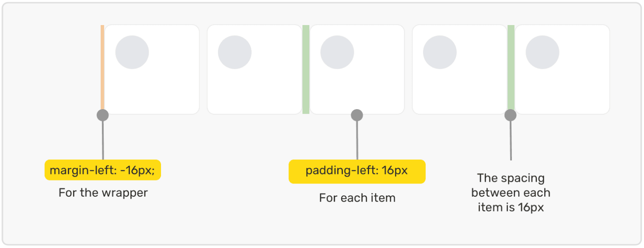The height and width of the screenshot is (248, 644).
Task: Click the pin dot above the margin-left label
Action: [x=103, y=115]
